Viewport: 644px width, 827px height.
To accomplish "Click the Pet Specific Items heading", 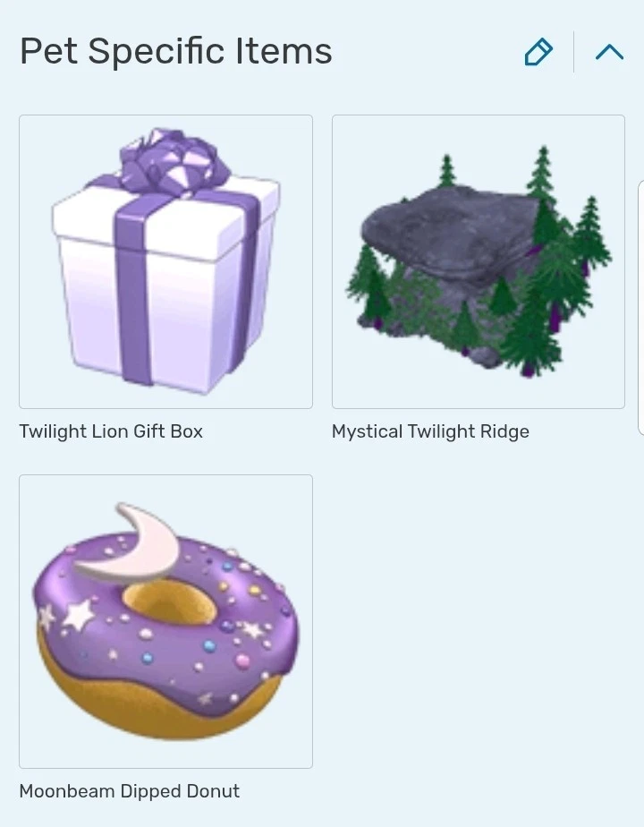I will tap(176, 52).
